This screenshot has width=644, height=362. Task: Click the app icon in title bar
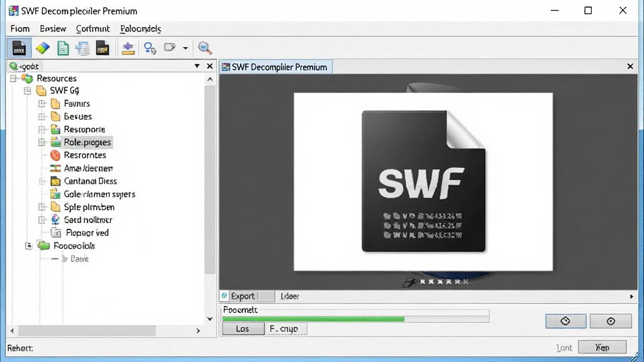(14, 11)
